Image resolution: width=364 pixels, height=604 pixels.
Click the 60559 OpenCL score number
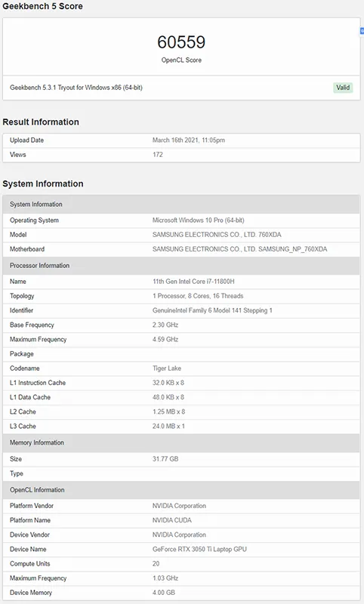click(x=181, y=42)
